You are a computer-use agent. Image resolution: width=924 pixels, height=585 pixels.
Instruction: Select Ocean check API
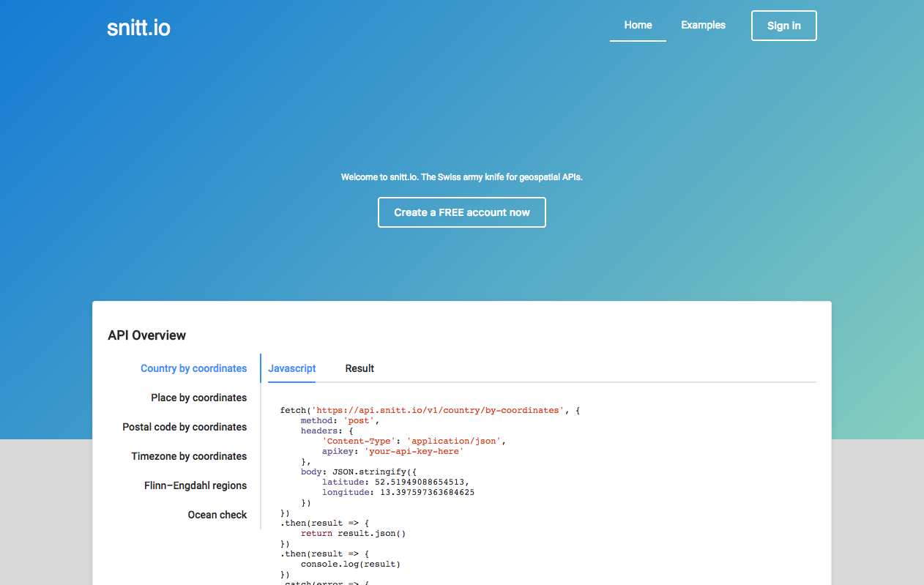tap(217, 515)
